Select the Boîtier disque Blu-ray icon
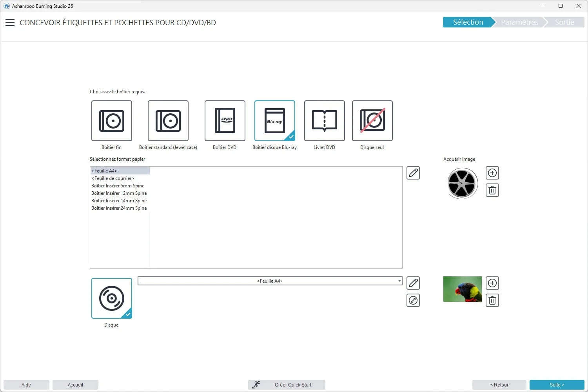The width and height of the screenshot is (588, 392). coord(275,121)
